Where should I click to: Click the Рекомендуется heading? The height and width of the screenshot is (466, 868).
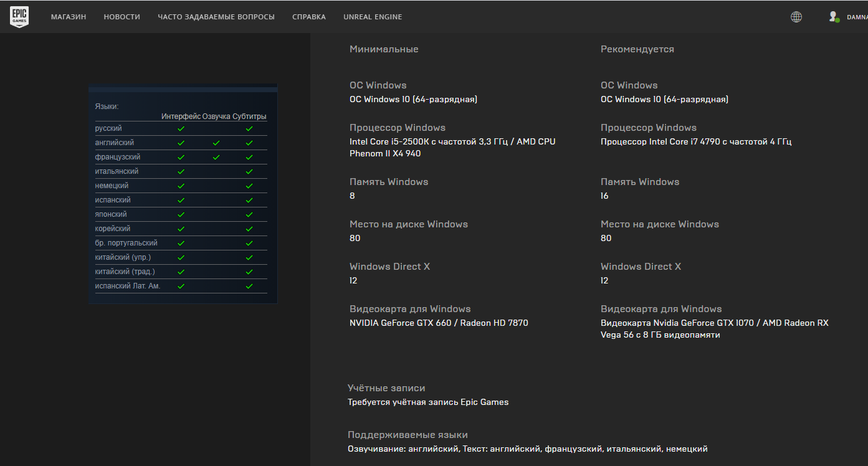click(x=637, y=49)
